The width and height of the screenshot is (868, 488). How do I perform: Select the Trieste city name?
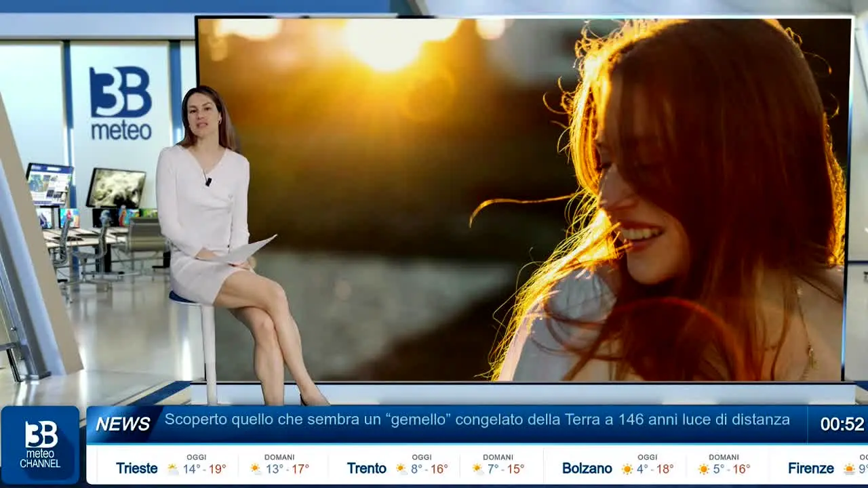(x=137, y=468)
